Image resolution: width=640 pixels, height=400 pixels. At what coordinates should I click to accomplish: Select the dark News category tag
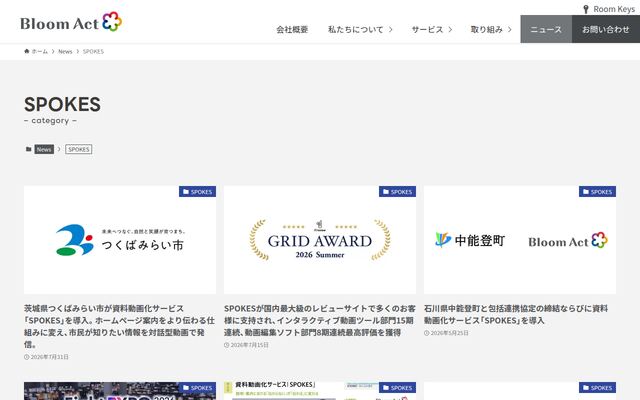(x=44, y=149)
